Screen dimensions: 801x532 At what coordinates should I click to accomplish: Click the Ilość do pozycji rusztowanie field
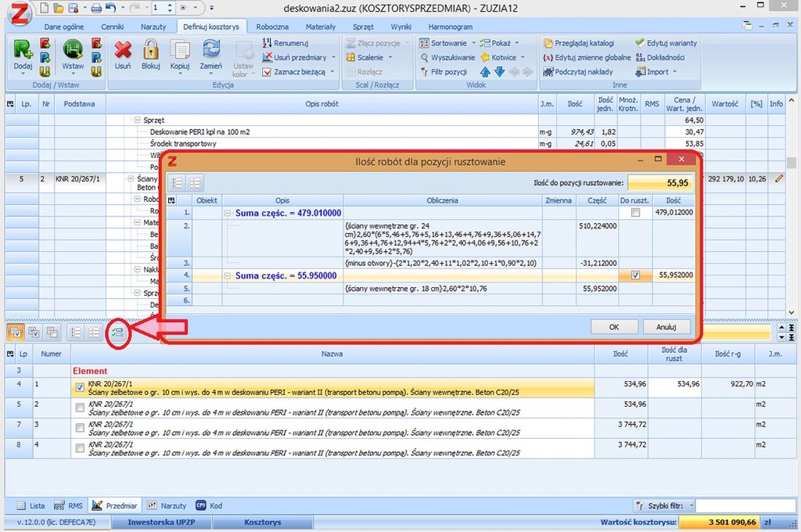(x=659, y=182)
